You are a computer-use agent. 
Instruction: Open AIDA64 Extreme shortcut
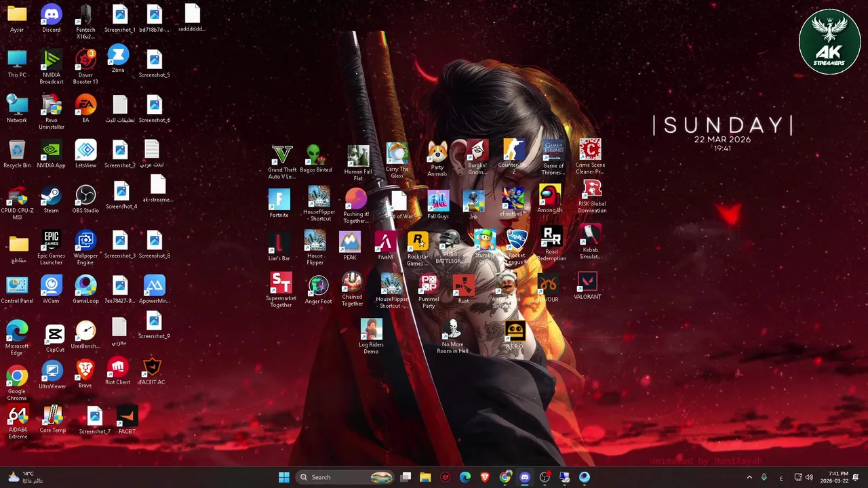(18, 423)
